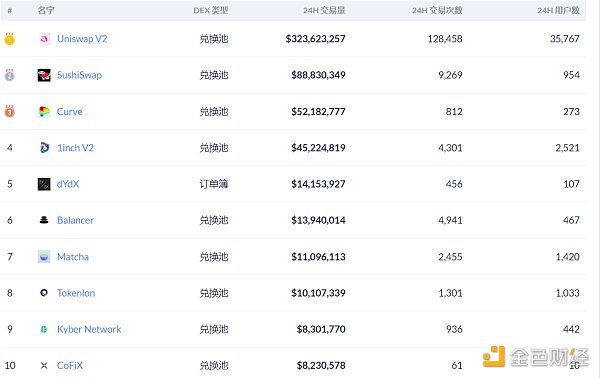Click the CoFiX cross logo icon
Screen dimensions: 600x378
coord(44,365)
